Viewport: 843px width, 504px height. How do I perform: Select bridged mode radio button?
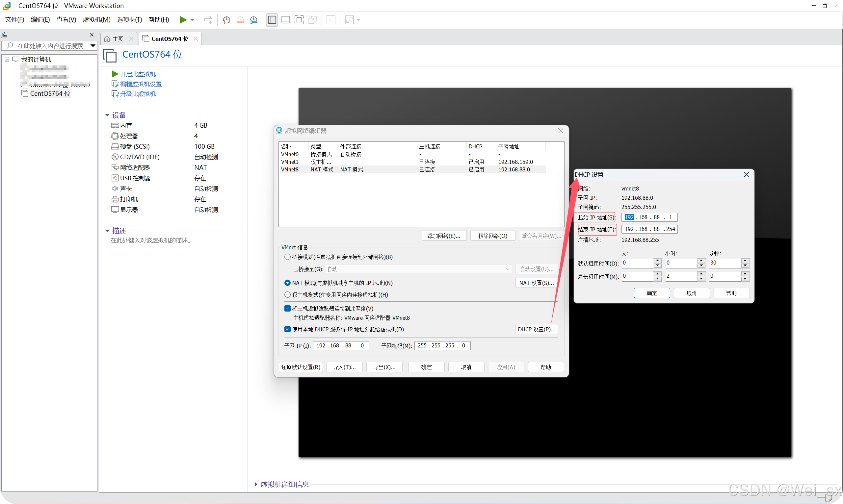click(x=287, y=257)
